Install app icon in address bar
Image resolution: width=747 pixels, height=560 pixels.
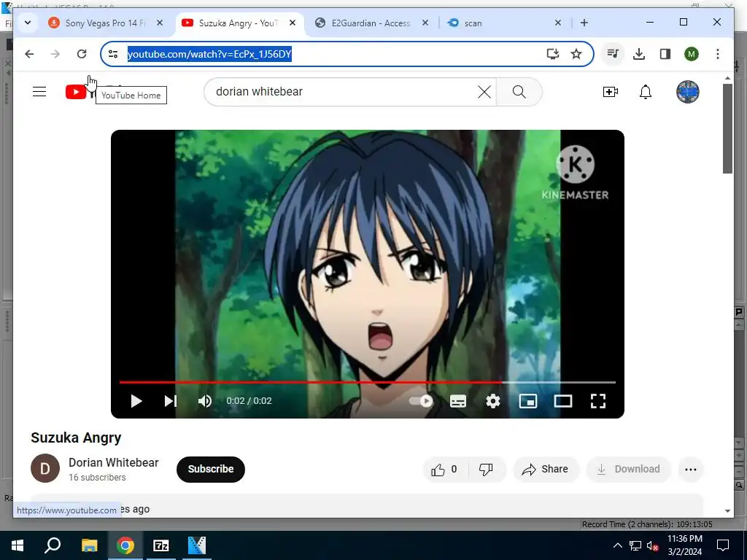pos(553,54)
